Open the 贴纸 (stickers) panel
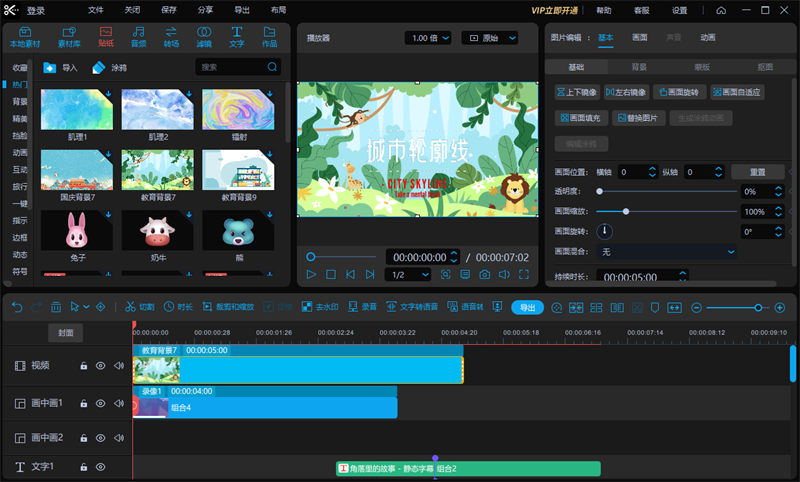The width and height of the screenshot is (800, 482). point(105,37)
